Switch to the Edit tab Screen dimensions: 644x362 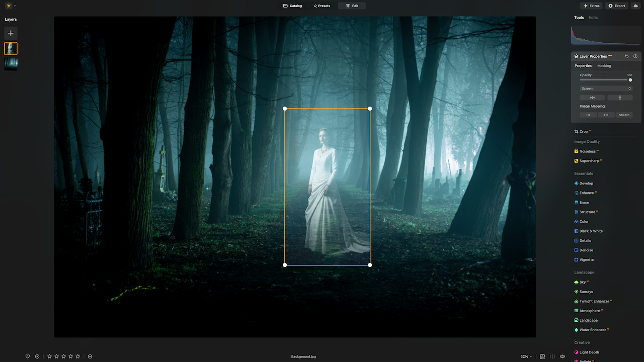coord(352,6)
